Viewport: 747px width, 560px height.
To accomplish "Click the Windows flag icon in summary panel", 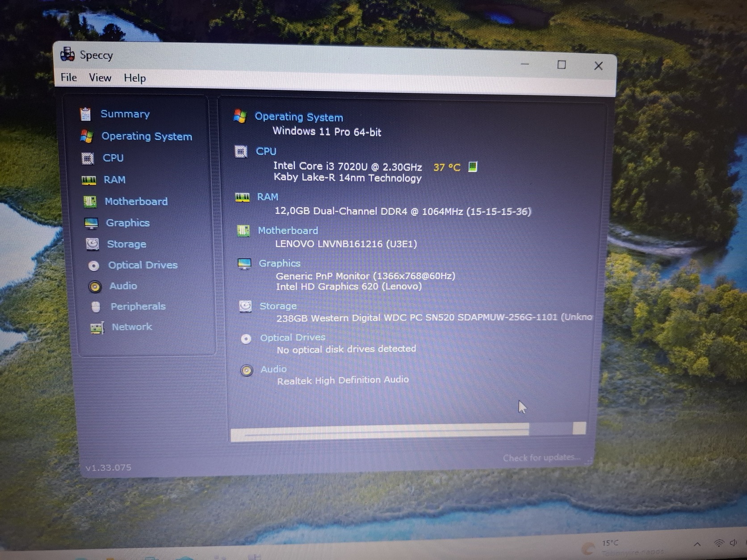I will point(240,116).
